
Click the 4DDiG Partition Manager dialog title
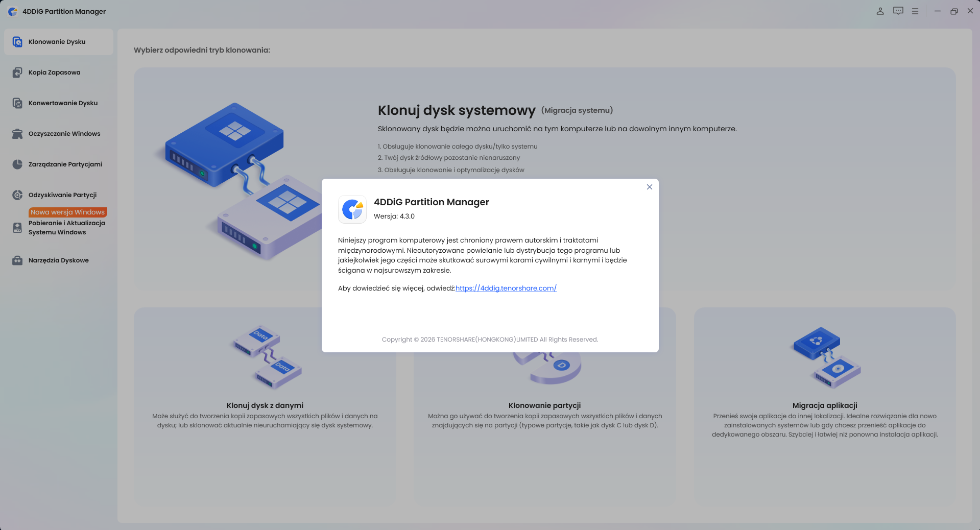pos(432,202)
